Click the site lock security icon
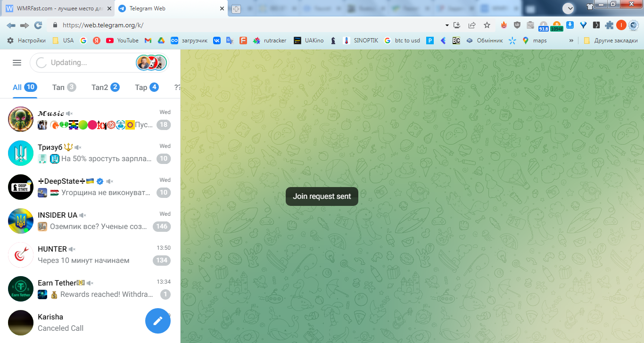This screenshot has width=644, height=343. (x=55, y=25)
